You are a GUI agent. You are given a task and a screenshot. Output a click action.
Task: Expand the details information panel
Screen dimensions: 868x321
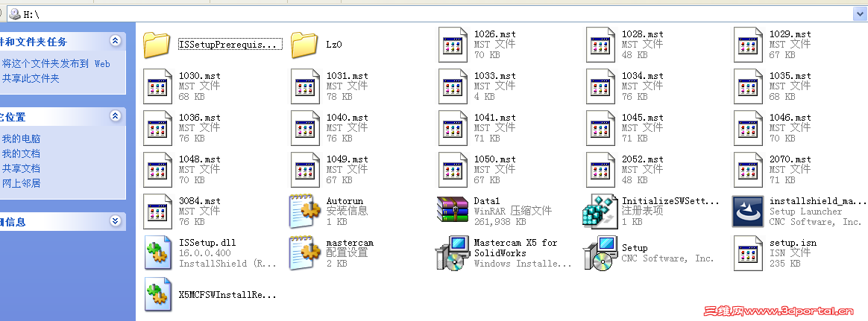[115, 221]
